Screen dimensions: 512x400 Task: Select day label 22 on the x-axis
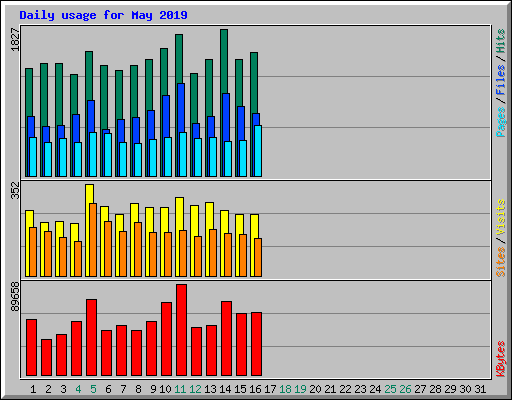coord(345,389)
